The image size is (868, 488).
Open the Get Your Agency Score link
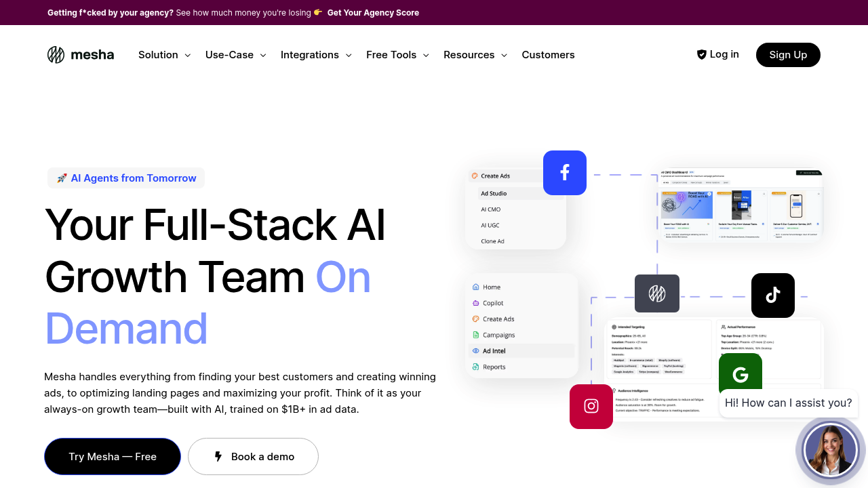tap(373, 13)
